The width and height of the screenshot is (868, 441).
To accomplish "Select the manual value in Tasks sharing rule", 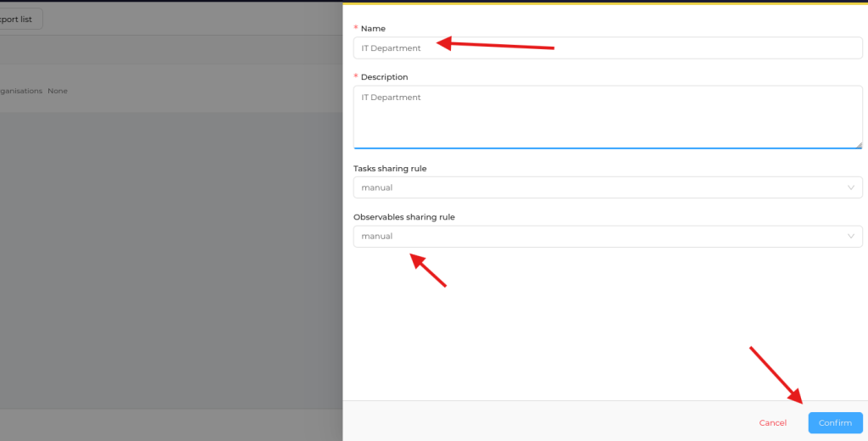I will pyautogui.click(x=377, y=187).
